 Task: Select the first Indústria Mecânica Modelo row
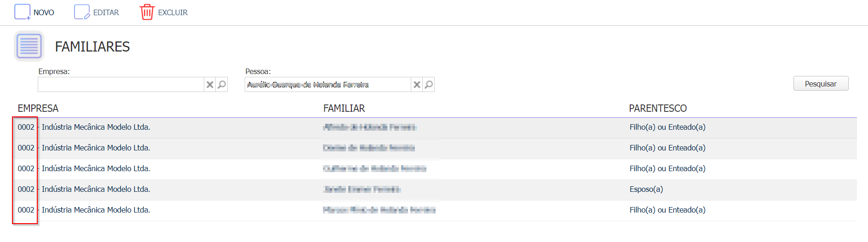[x=435, y=127]
